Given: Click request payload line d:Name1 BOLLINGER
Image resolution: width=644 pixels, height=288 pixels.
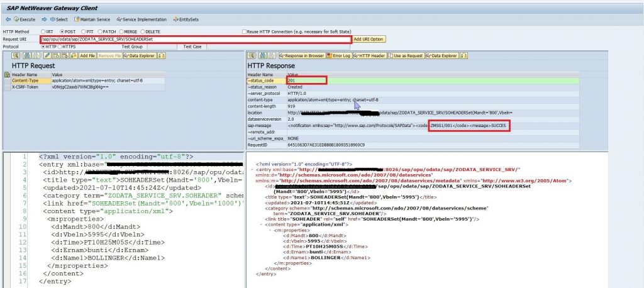Looking at the screenshot, I should click(x=108, y=258).
